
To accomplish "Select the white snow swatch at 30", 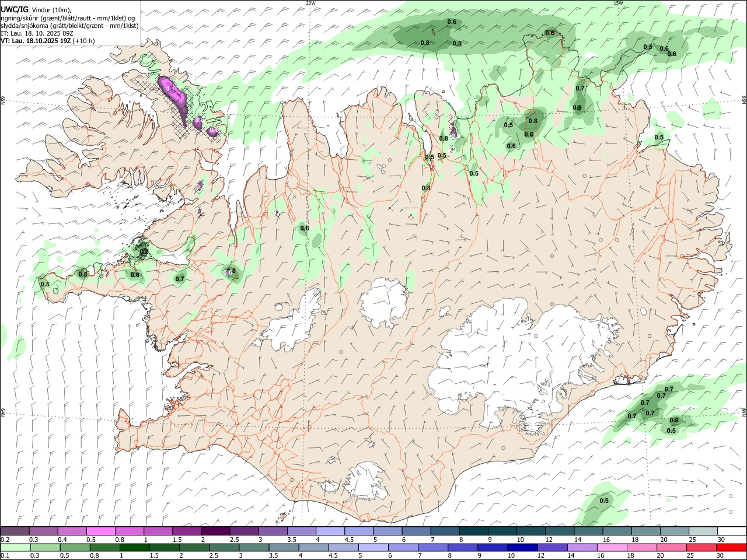I will tap(732, 531).
